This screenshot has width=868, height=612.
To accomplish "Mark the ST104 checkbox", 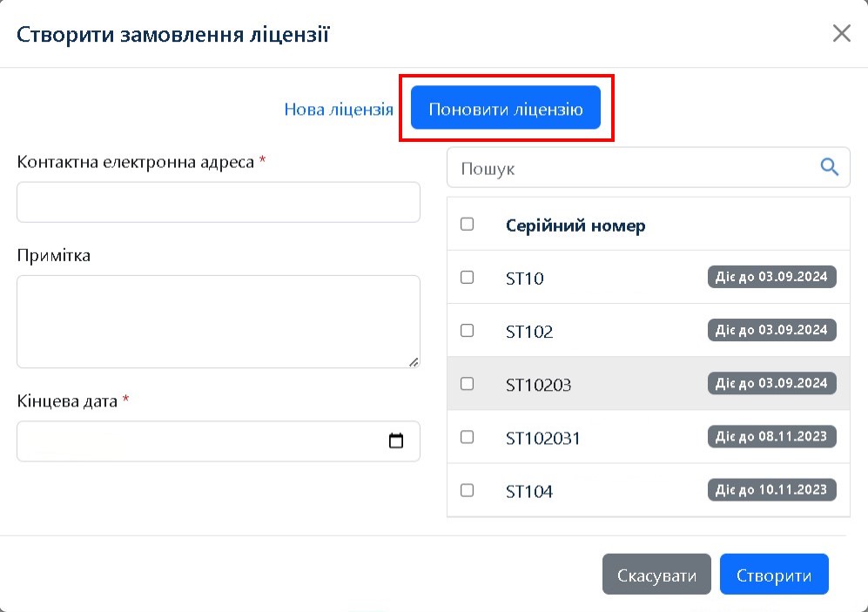I will tap(467, 490).
